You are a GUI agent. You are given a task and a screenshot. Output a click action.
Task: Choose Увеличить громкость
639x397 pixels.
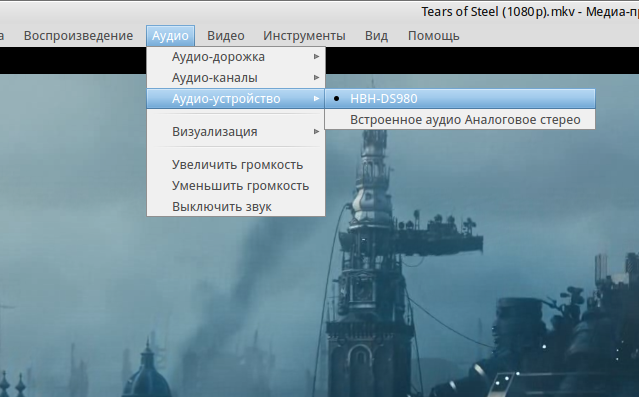tap(236, 165)
